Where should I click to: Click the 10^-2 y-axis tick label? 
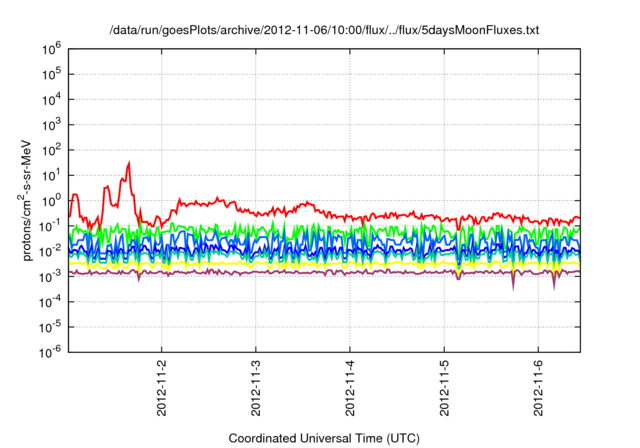50,251
